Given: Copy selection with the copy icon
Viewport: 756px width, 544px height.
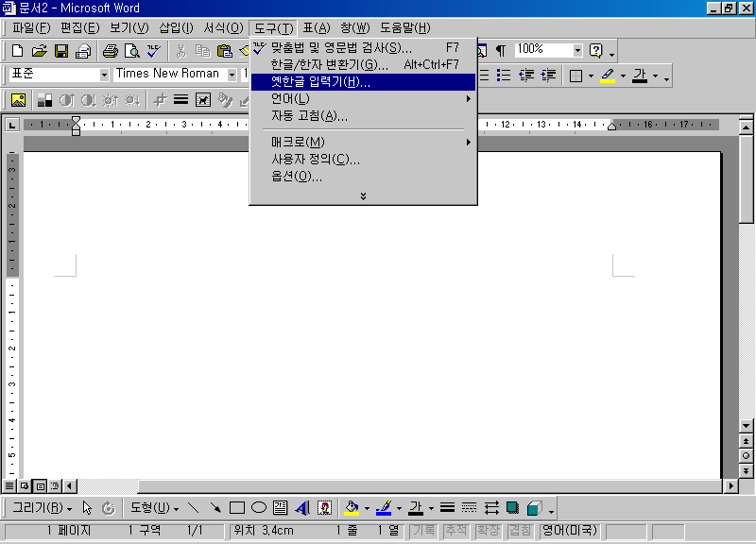Looking at the screenshot, I should (x=202, y=51).
